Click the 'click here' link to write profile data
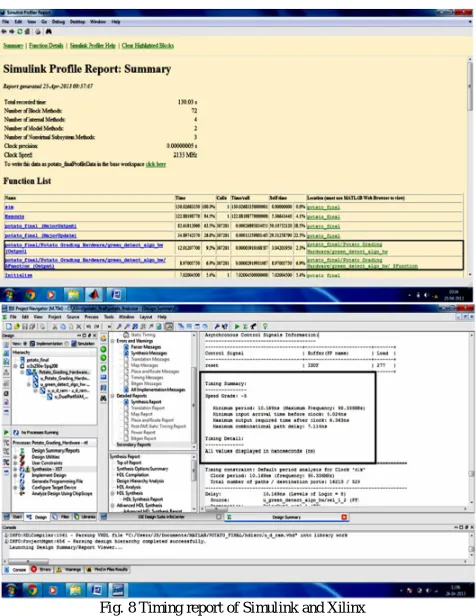The width and height of the screenshot is (476, 616). pos(156,164)
